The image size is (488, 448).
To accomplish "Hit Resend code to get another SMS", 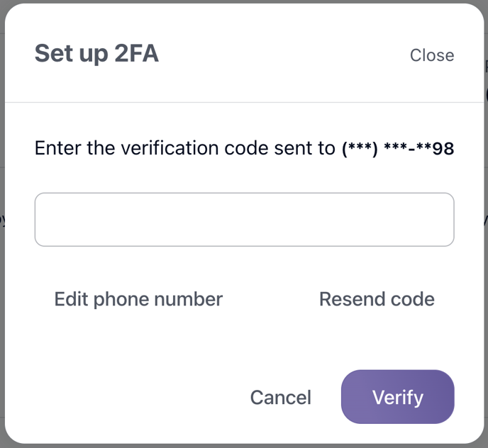I will click(377, 299).
